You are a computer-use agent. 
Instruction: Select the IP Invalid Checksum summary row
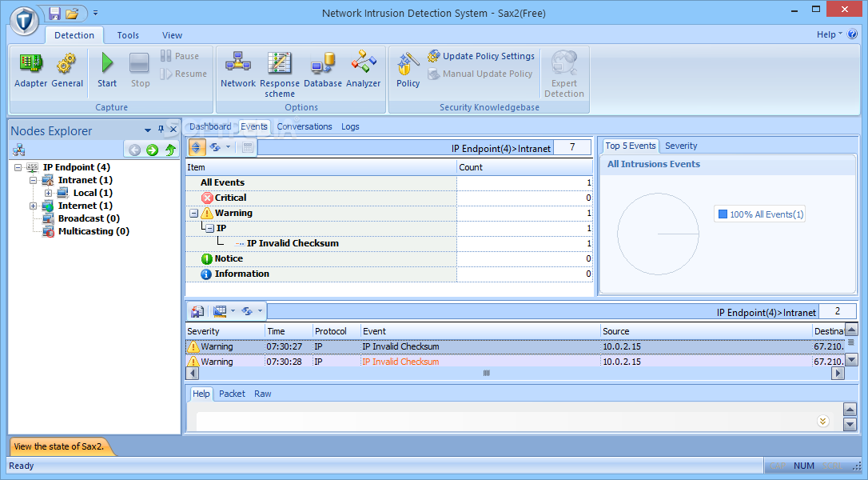[x=389, y=243]
